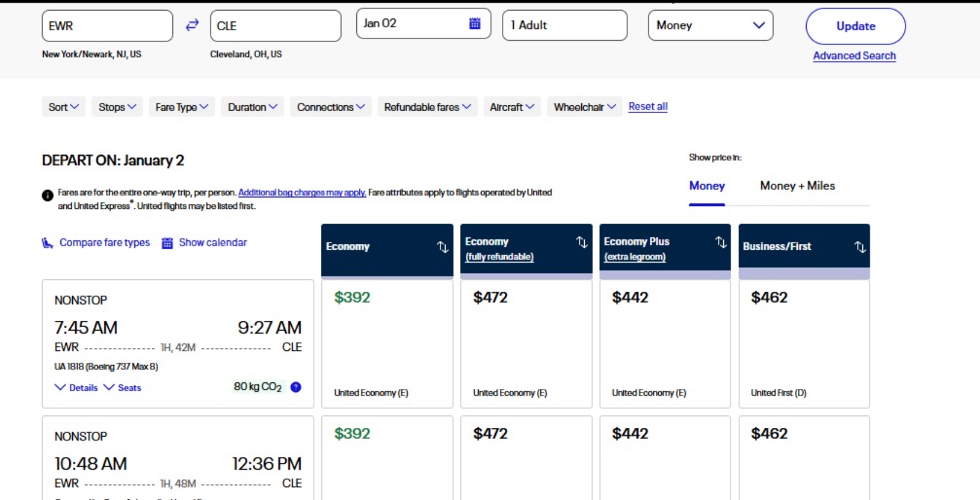The width and height of the screenshot is (980, 500).
Task: Open the calendar icon in the date field
Action: 475,23
